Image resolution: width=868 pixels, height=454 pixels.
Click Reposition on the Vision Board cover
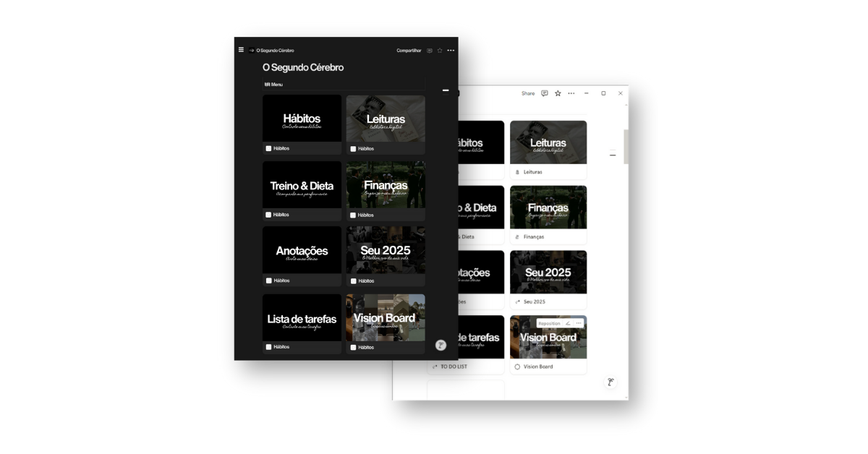[549, 324]
